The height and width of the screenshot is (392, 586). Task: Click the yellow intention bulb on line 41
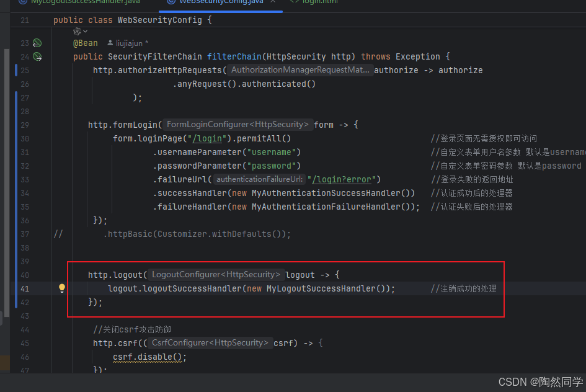point(61,288)
